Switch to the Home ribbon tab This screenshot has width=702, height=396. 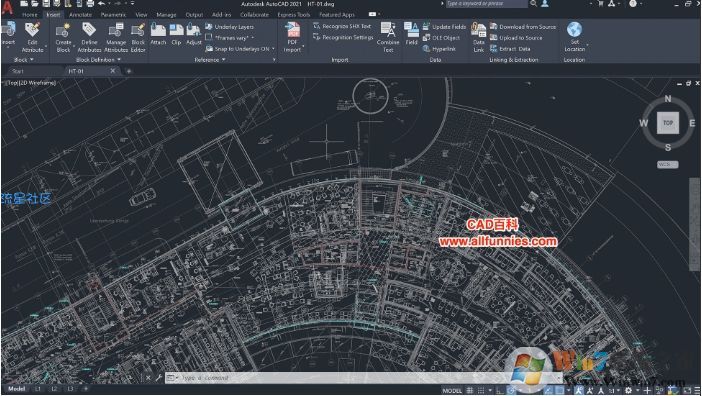click(30, 15)
